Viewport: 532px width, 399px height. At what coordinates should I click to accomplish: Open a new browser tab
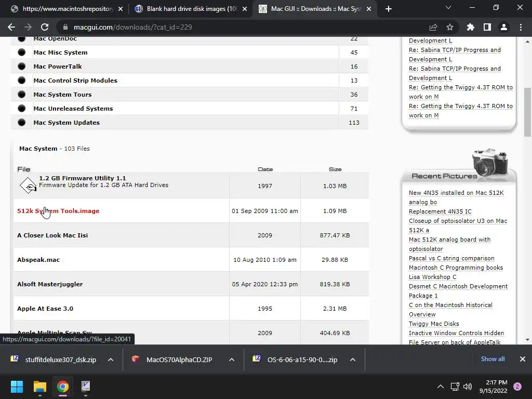tap(389, 9)
